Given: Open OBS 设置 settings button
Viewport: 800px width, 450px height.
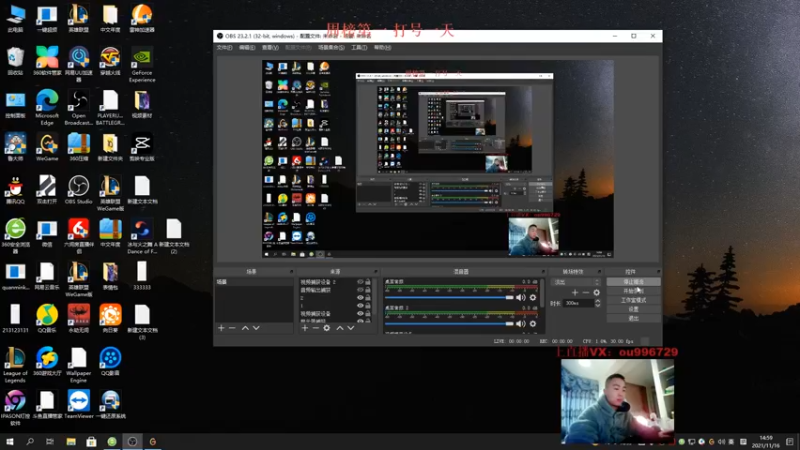Looking at the screenshot, I should click(633, 309).
